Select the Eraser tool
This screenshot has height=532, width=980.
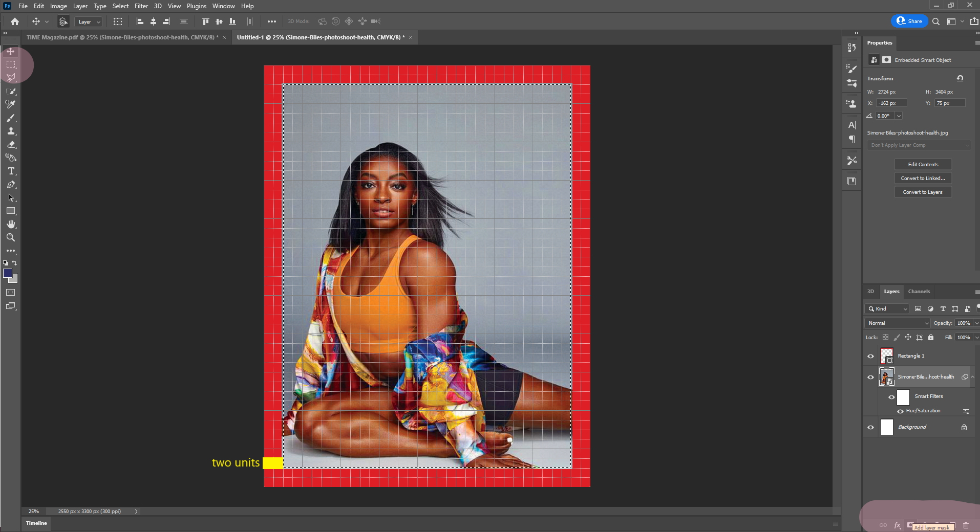(x=11, y=145)
